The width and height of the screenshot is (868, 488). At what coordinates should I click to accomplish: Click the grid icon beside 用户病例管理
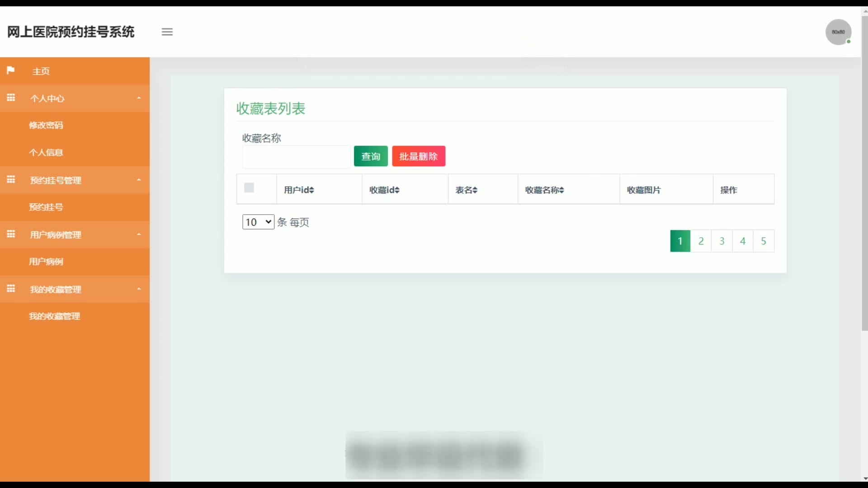pyautogui.click(x=11, y=234)
